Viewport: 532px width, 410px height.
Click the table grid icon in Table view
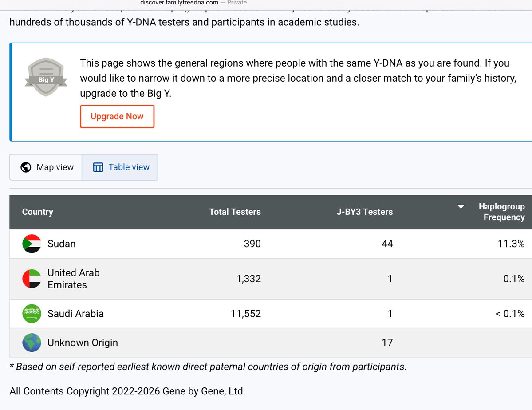click(98, 167)
